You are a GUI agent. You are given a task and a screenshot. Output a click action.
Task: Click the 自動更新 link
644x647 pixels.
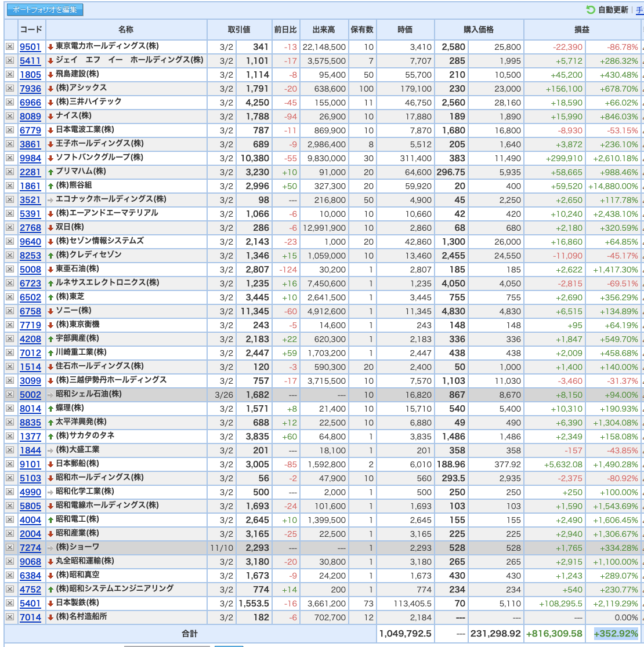[x=613, y=9]
